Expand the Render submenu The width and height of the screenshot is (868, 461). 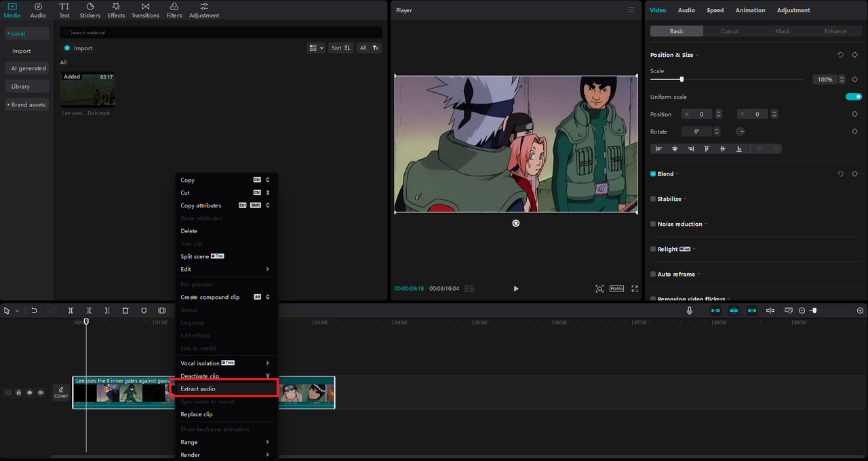226,455
